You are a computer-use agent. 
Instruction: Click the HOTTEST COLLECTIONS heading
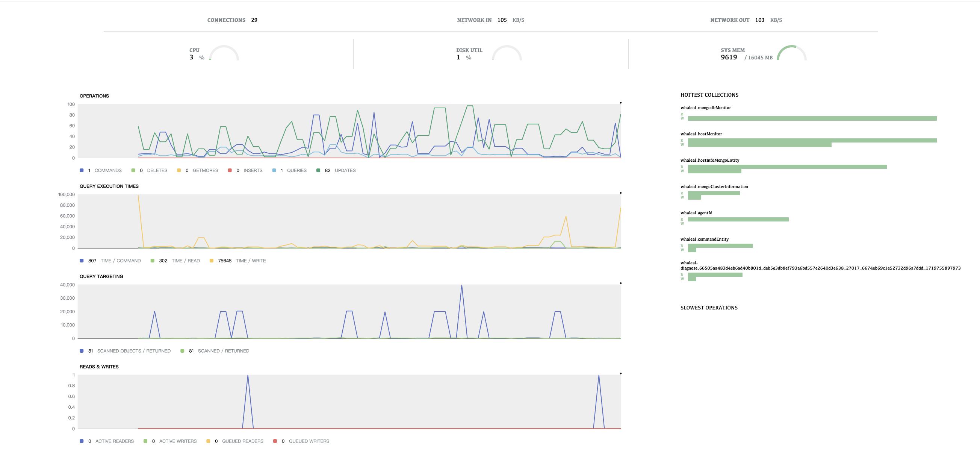point(709,95)
